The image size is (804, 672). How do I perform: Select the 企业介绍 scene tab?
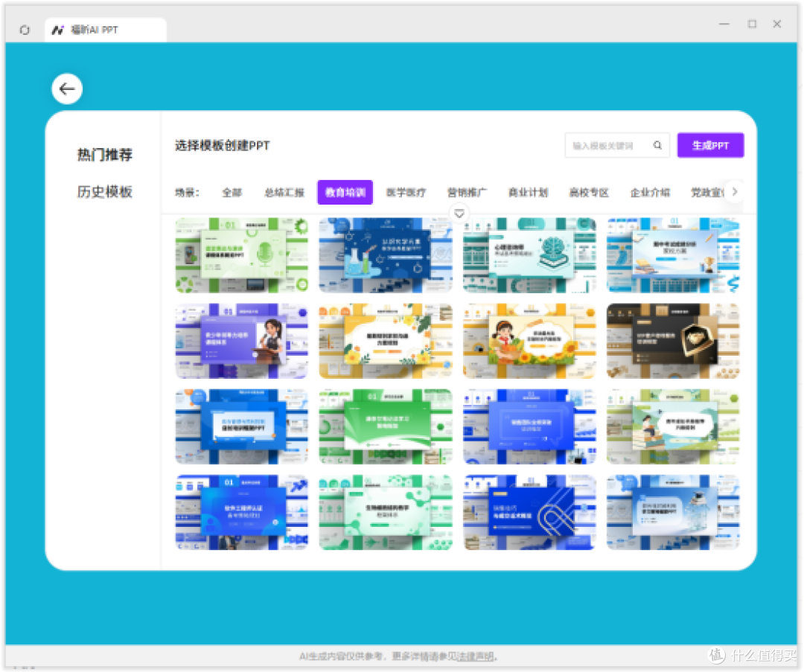click(650, 193)
